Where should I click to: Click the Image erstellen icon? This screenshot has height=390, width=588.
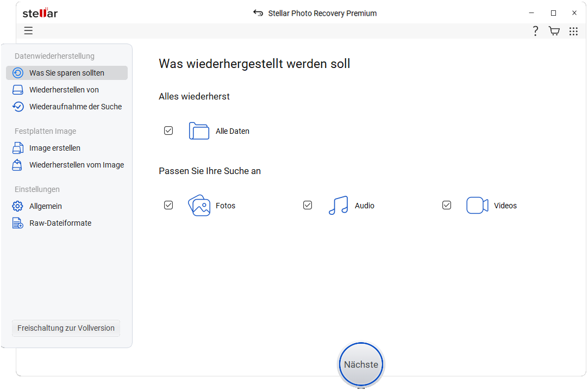(x=17, y=148)
